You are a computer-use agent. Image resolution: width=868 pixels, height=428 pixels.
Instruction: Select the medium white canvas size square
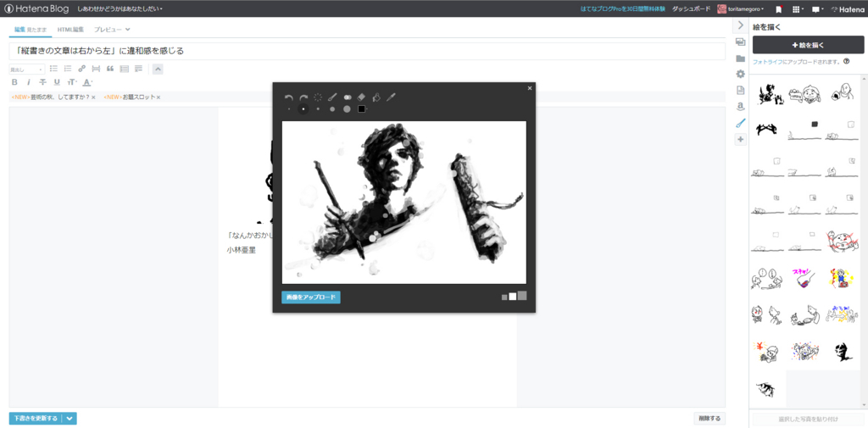pyautogui.click(x=513, y=297)
